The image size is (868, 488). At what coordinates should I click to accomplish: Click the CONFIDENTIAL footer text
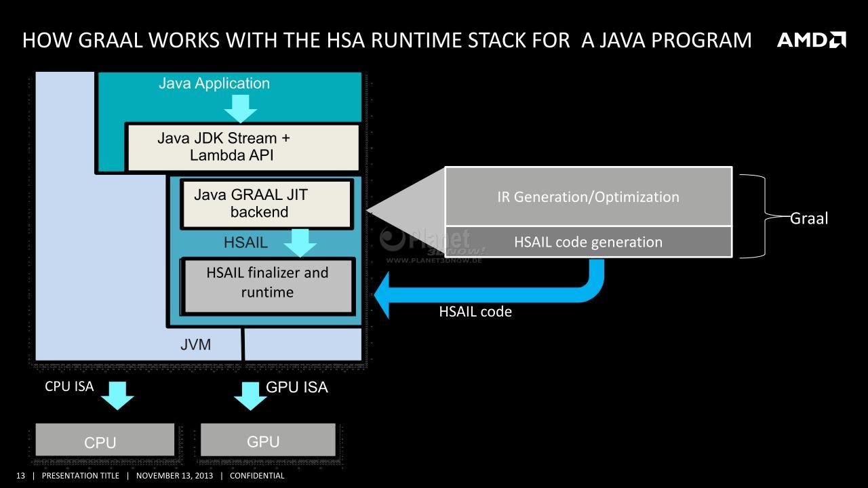pos(257,476)
